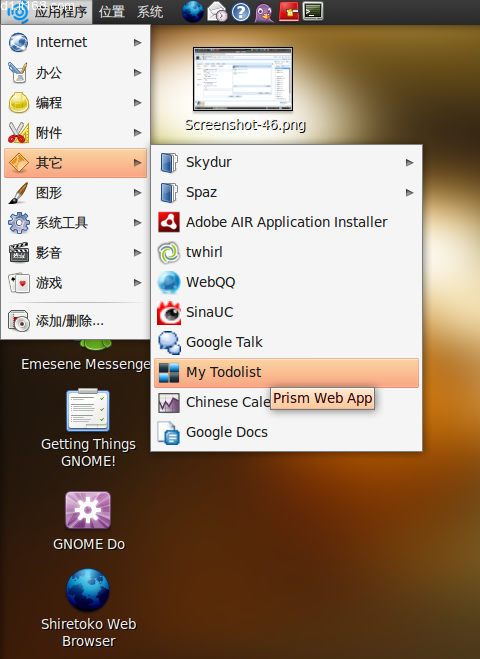The image size is (480, 659).
Task: Click the My Todolist tiles icon
Action: [x=169, y=372]
